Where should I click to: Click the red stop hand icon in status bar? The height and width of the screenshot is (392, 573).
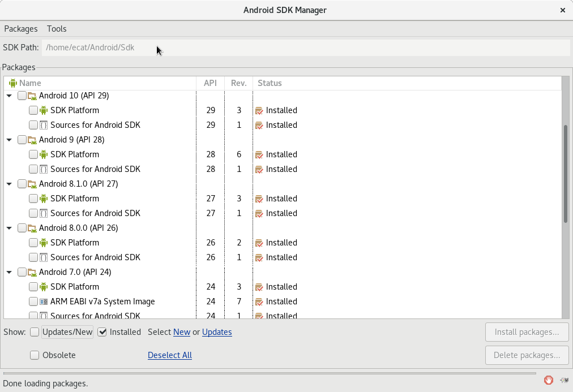click(x=548, y=380)
